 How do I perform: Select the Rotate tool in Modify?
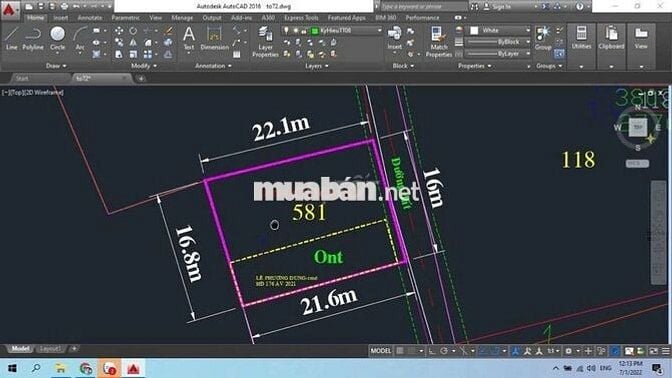[x=133, y=30]
